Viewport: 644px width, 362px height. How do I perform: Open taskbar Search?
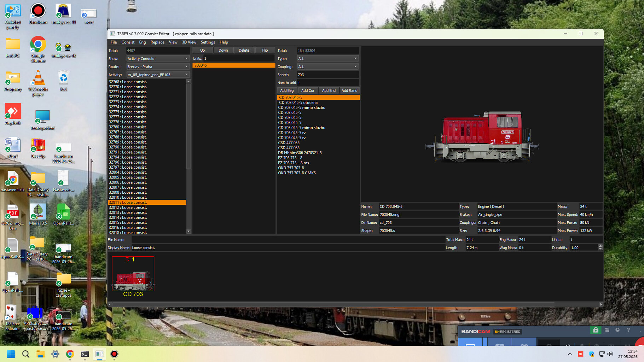26,354
